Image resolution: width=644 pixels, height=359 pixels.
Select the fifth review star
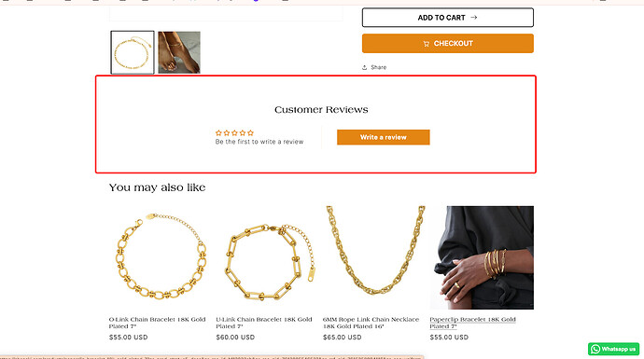tap(250, 133)
